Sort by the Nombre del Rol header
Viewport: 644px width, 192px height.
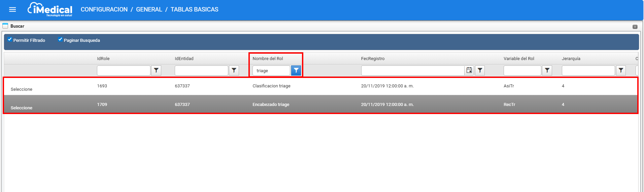point(268,59)
